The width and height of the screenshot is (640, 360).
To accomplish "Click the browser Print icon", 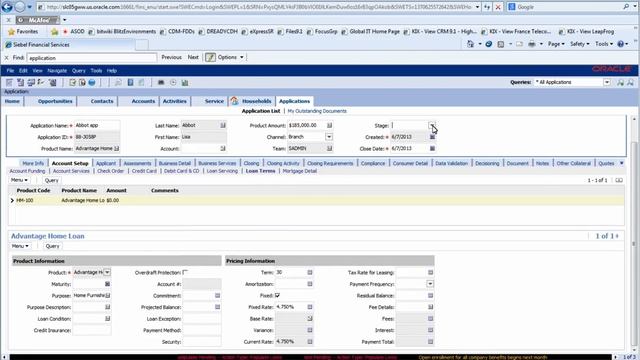I will point(532,44).
